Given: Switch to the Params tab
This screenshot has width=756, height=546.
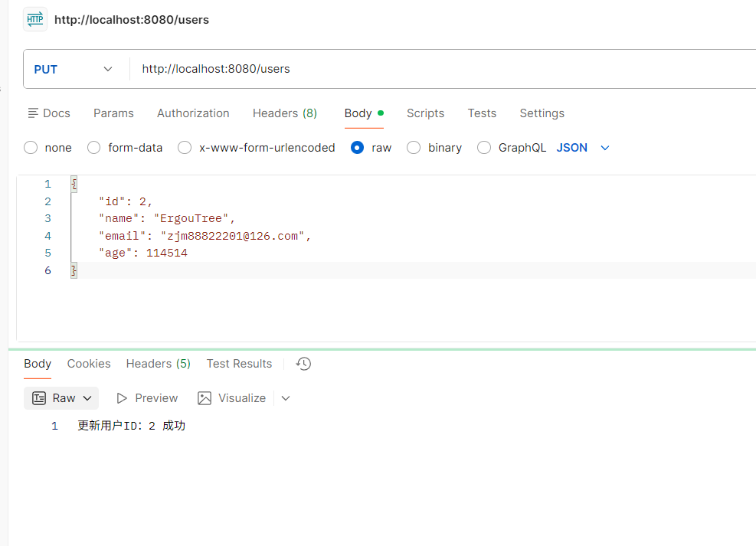Looking at the screenshot, I should tap(113, 113).
